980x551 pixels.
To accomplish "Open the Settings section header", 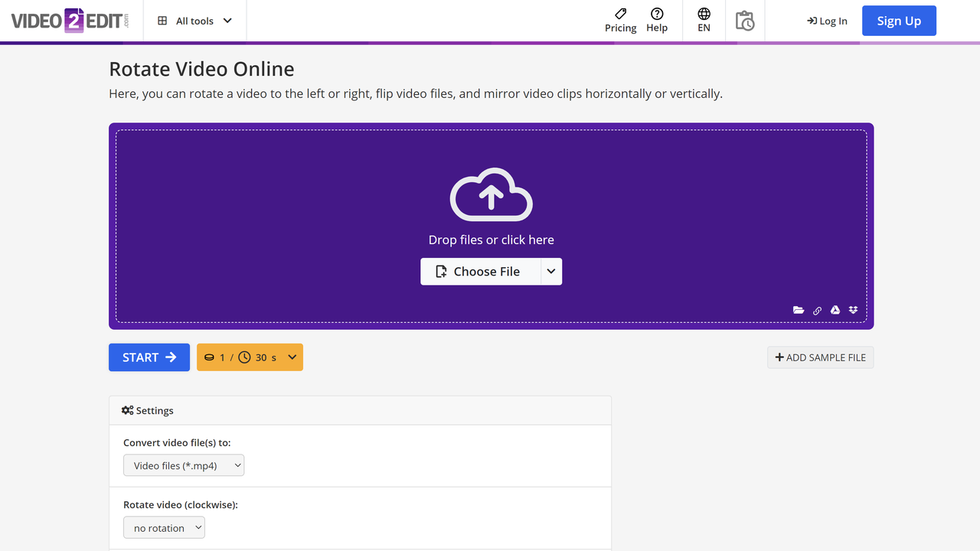I will tap(147, 410).
